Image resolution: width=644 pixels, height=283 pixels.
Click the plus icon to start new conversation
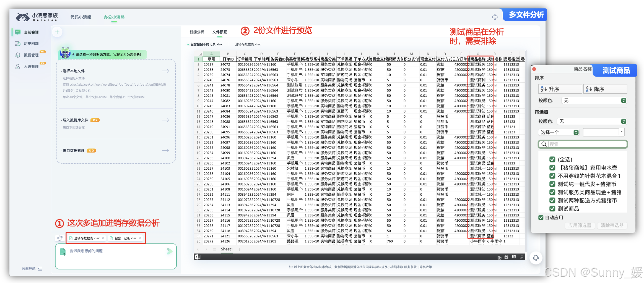pos(57,32)
